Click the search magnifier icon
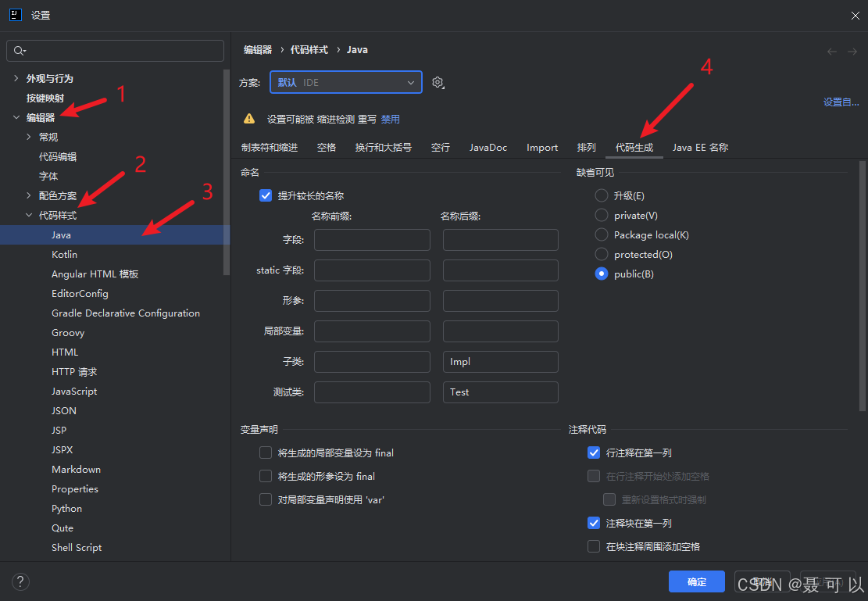868x601 pixels. tap(19, 50)
